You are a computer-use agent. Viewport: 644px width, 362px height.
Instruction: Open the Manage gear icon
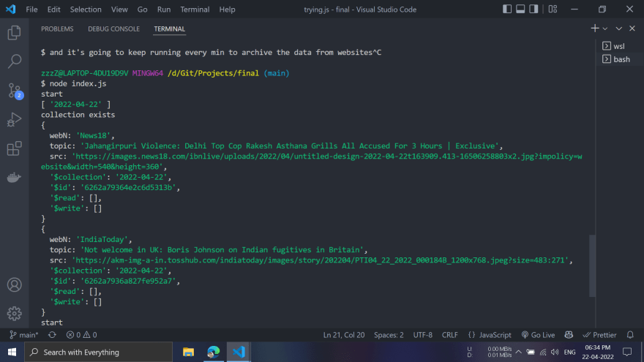click(15, 314)
